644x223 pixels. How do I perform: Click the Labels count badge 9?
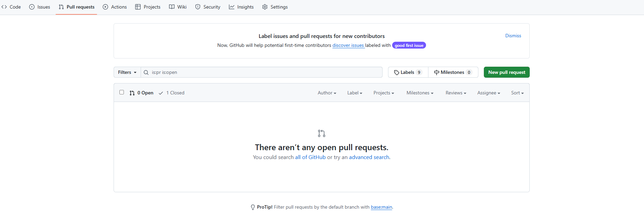[x=419, y=72]
